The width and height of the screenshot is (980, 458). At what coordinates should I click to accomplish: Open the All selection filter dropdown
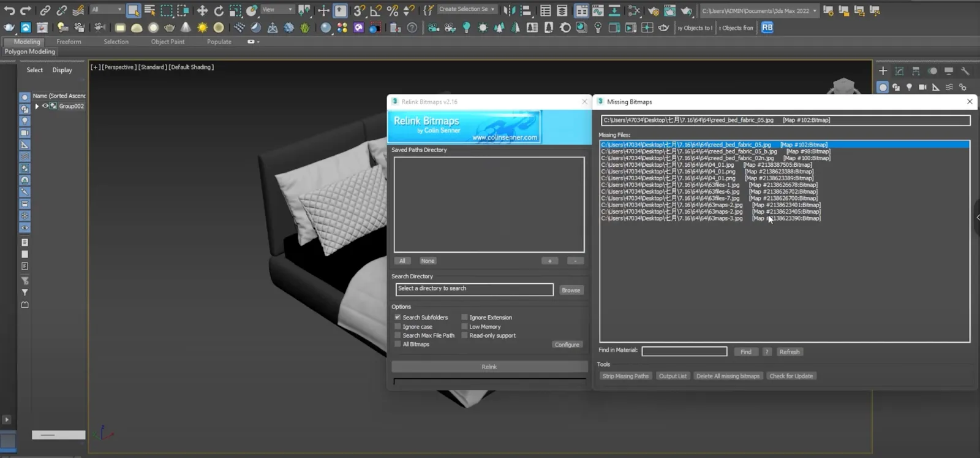[x=107, y=9]
